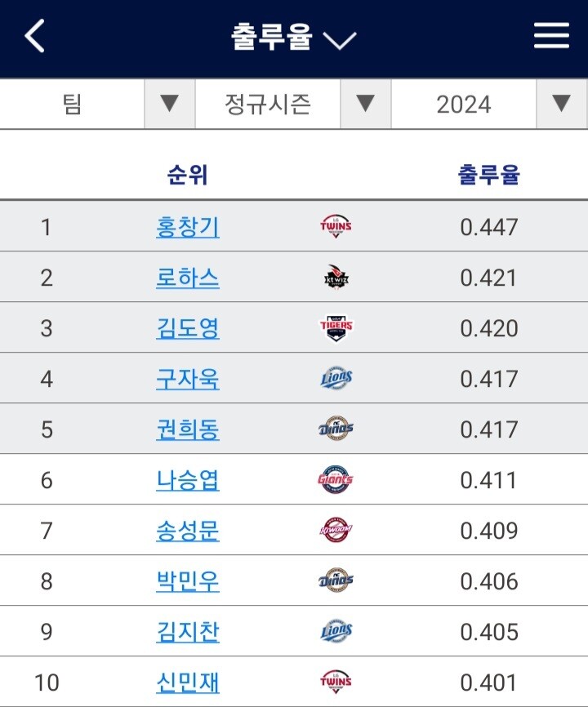Click Samsung Lions logo beside 구자욱
This screenshot has height=707, width=588.
click(x=336, y=379)
